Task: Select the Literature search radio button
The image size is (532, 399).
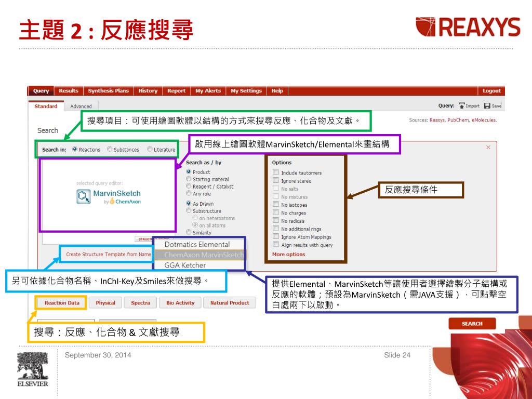Action: 150,149
